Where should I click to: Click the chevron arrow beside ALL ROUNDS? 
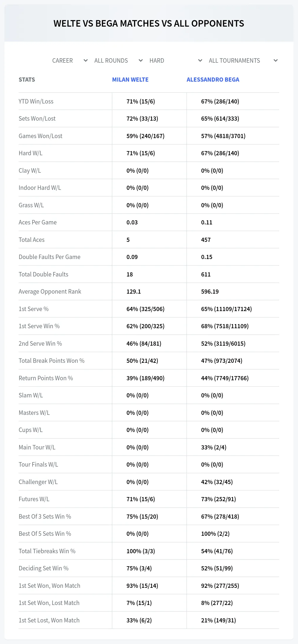(141, 61)
